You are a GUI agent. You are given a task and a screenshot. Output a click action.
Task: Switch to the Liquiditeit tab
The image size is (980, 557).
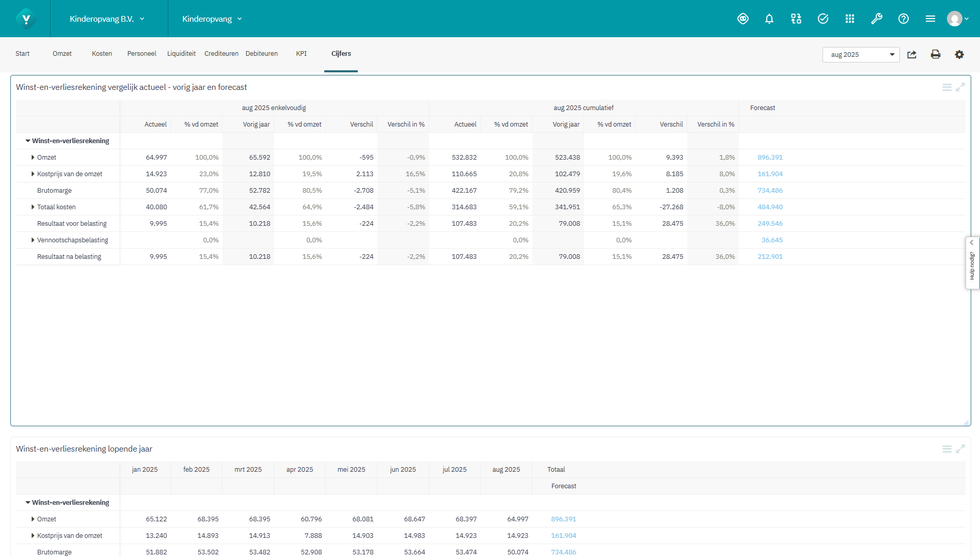coord(181,54)
